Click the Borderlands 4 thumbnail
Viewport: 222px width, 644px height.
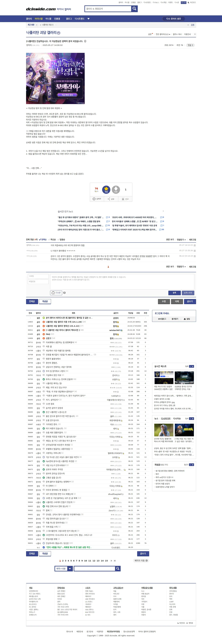pos(184,430)
